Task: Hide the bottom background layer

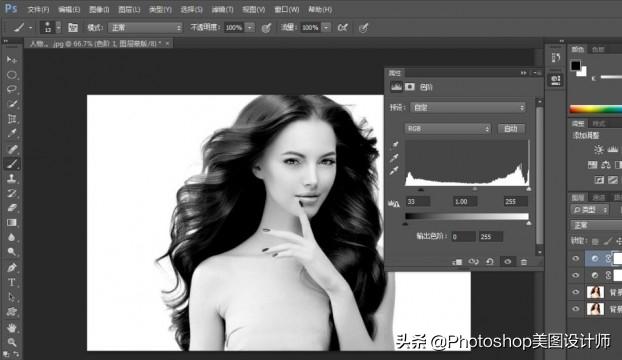Action: click(x=576, y=308)
